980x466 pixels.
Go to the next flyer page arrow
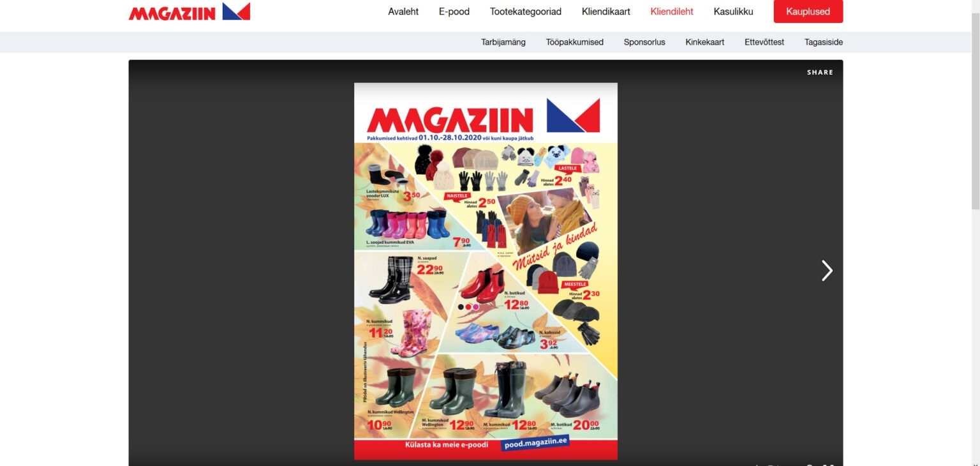(827, 271)
